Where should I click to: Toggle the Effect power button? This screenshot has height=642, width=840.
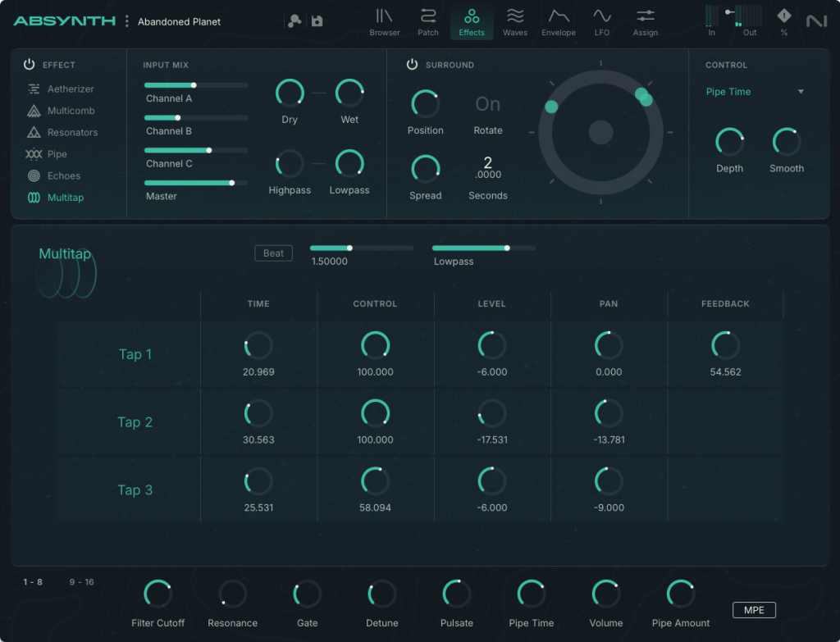point(29,65)
